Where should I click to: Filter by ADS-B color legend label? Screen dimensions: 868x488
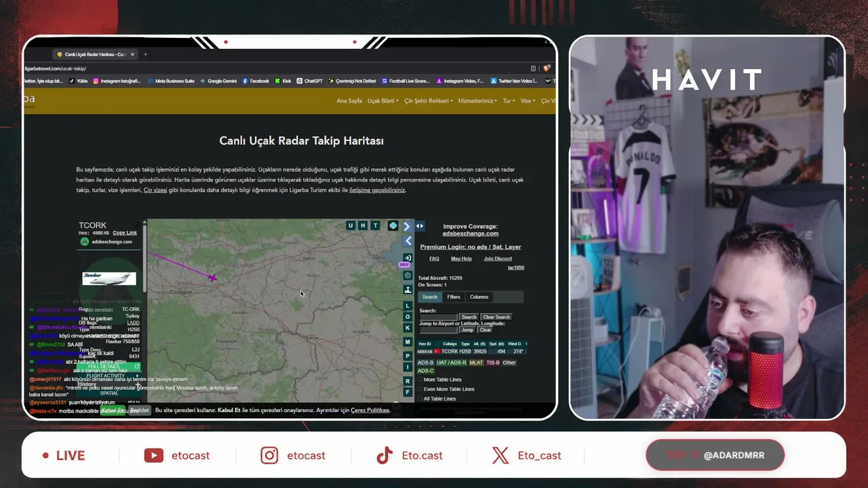(x=425, y=363)
